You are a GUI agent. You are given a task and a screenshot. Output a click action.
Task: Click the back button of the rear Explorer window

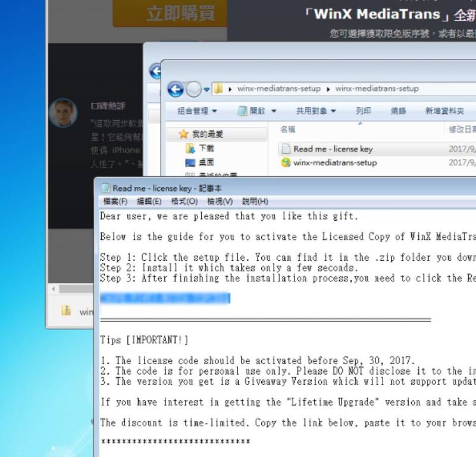pos(155,71)
